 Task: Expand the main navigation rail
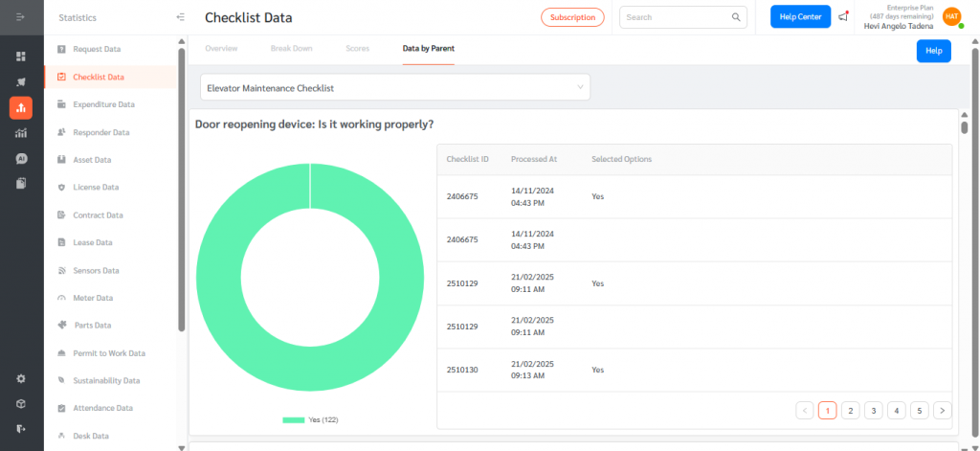[x=21, y=17]
